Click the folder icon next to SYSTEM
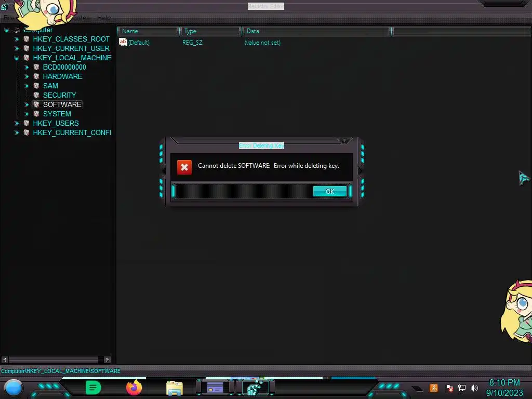 click(x=36, y=114)
